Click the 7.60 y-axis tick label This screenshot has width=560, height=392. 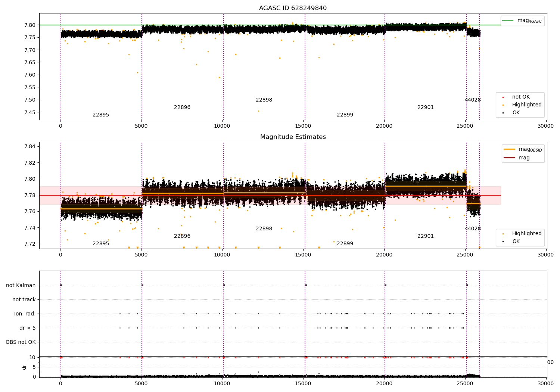[x=30, y=75]
